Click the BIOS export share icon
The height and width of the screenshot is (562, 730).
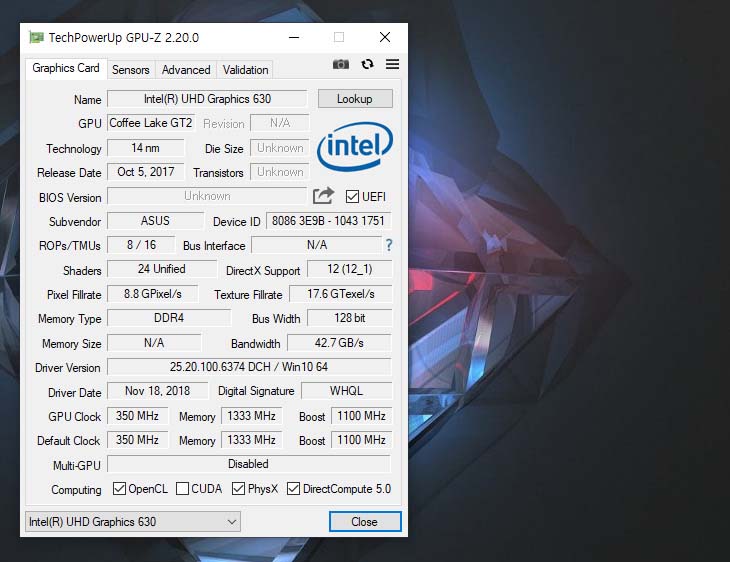pyautogui.click(x=323, y=196)
